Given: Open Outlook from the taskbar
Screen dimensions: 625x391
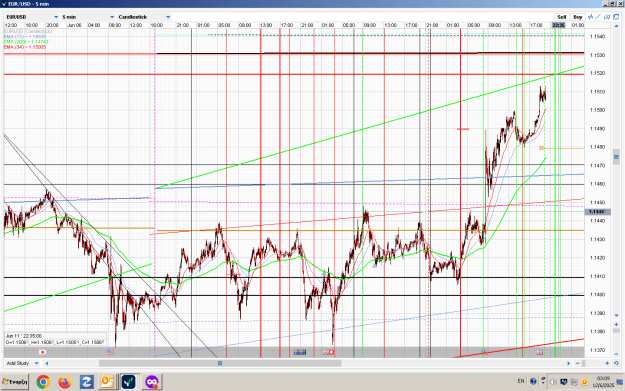Looking at the screenshot, I should point(107,382).
